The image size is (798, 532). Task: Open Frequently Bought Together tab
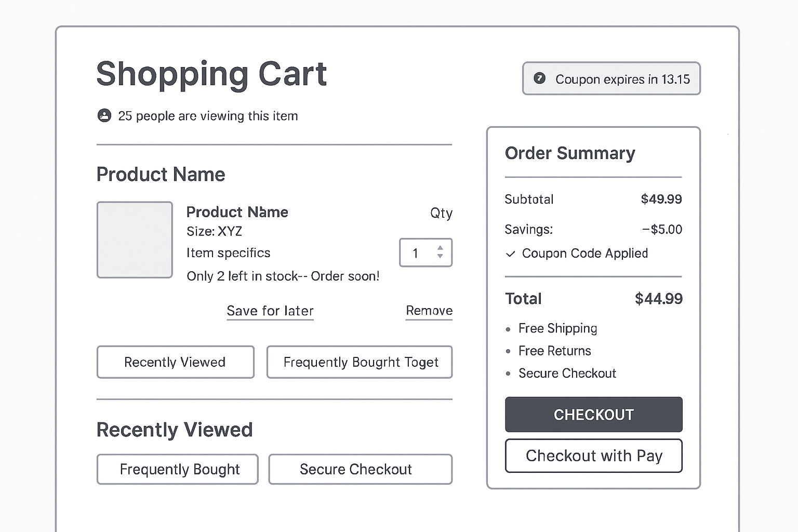(360, 362)
